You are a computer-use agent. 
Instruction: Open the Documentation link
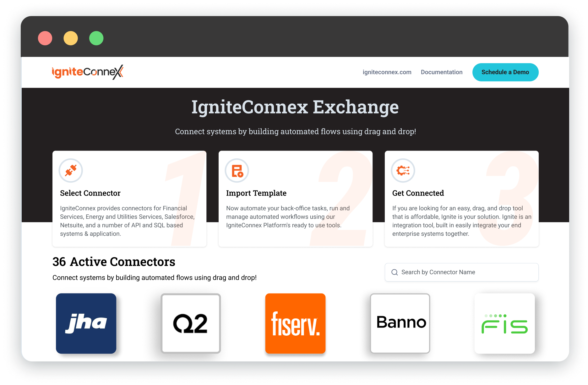point(442,72)
